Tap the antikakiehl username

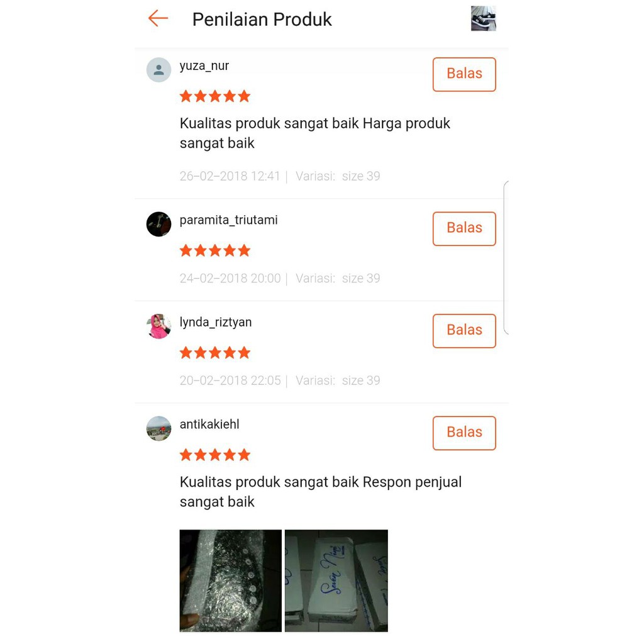(209, 425)
